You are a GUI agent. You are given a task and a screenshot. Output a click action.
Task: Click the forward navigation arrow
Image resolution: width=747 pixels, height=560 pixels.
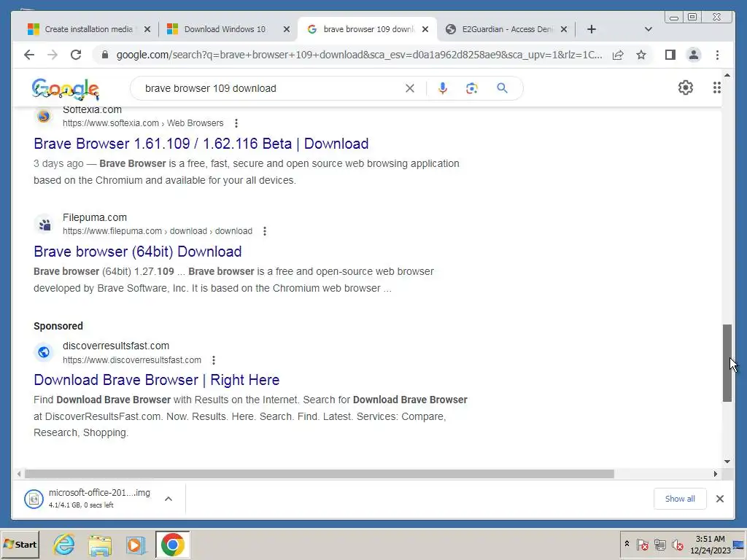(53, 55)
